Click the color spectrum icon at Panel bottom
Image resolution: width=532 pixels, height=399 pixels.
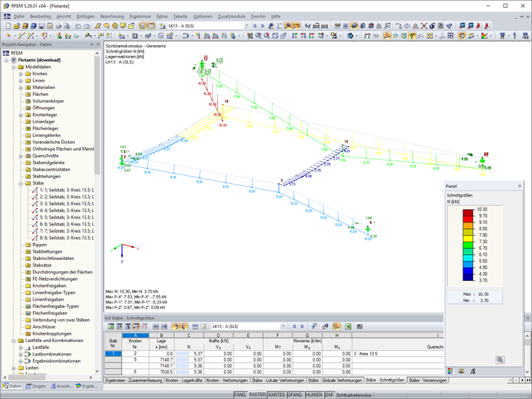pos(450,371)
